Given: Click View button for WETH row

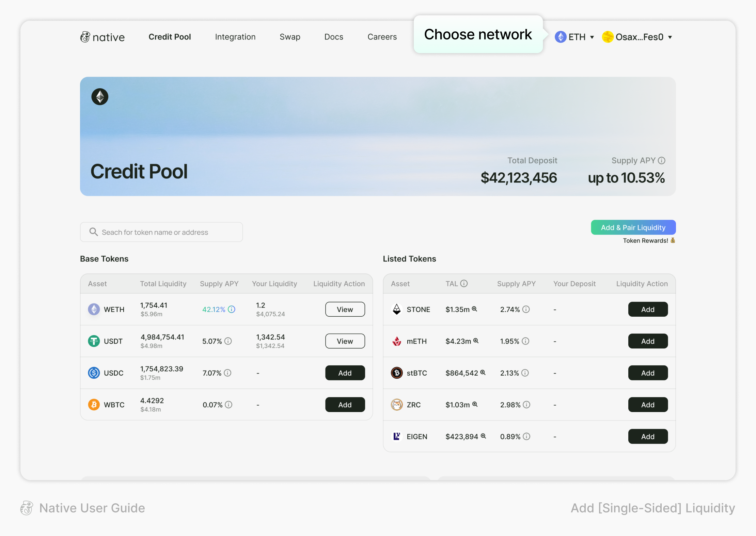Looking at the screenshot, I should [345, 309].
